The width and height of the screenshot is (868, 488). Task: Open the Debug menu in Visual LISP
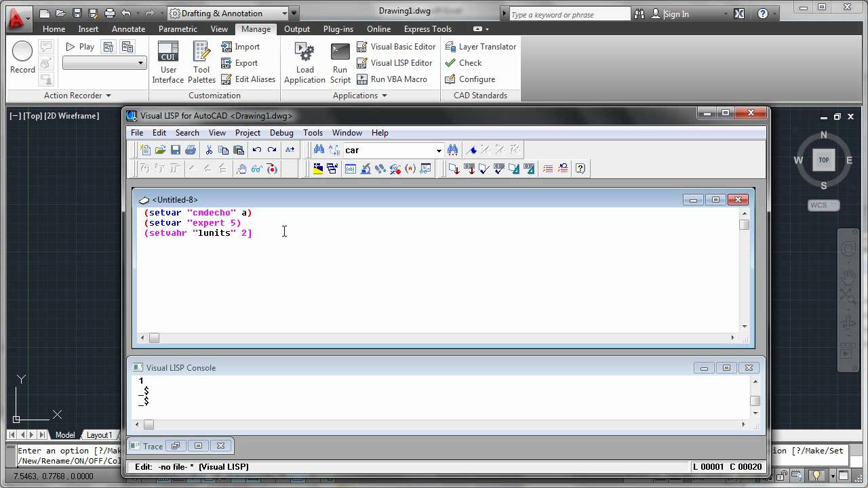point(281,133)
